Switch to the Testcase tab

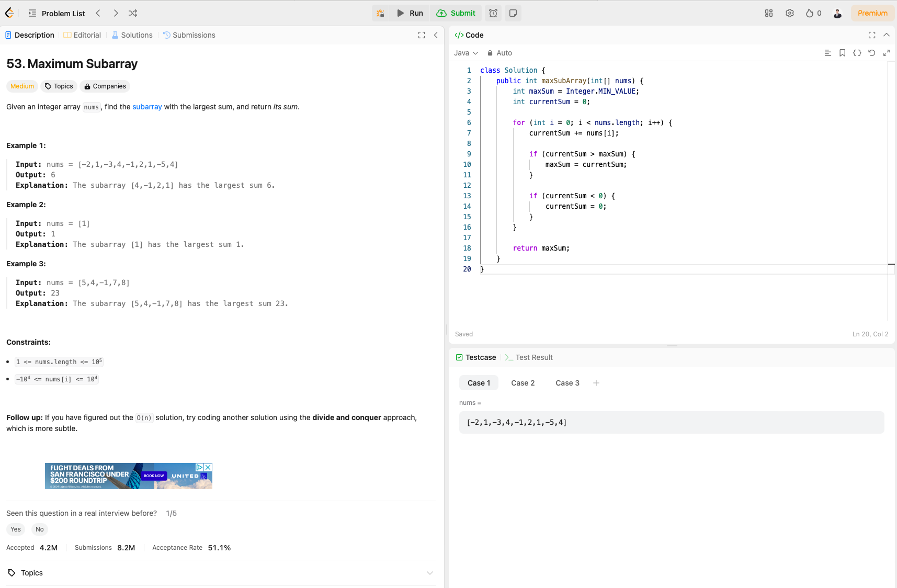click(476, 357)
